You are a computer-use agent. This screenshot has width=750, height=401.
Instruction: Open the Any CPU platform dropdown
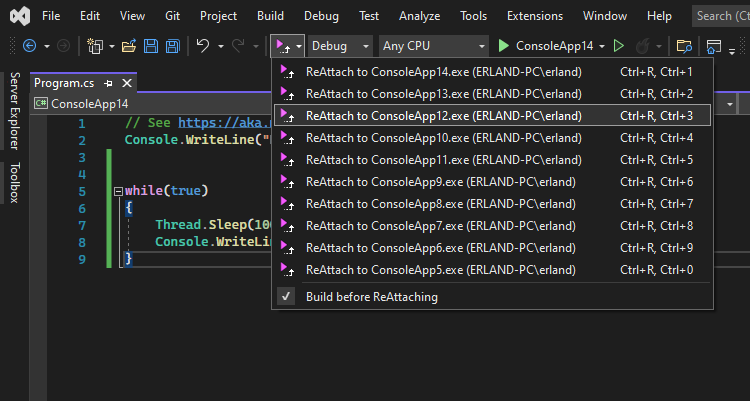click(x=434, y=46)
